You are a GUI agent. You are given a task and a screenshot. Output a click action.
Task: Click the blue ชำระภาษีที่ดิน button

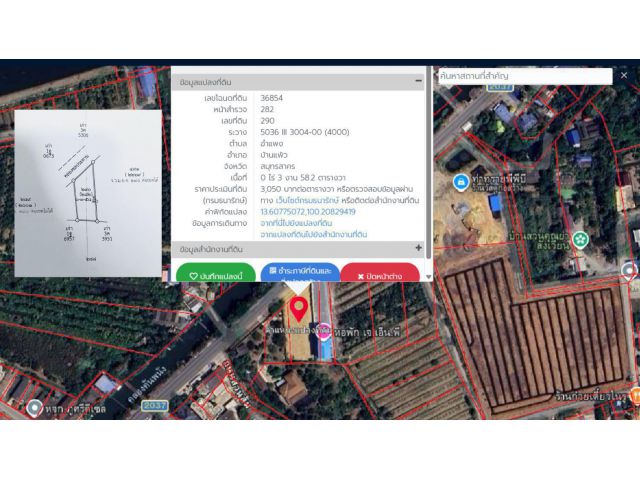point(300,272)
